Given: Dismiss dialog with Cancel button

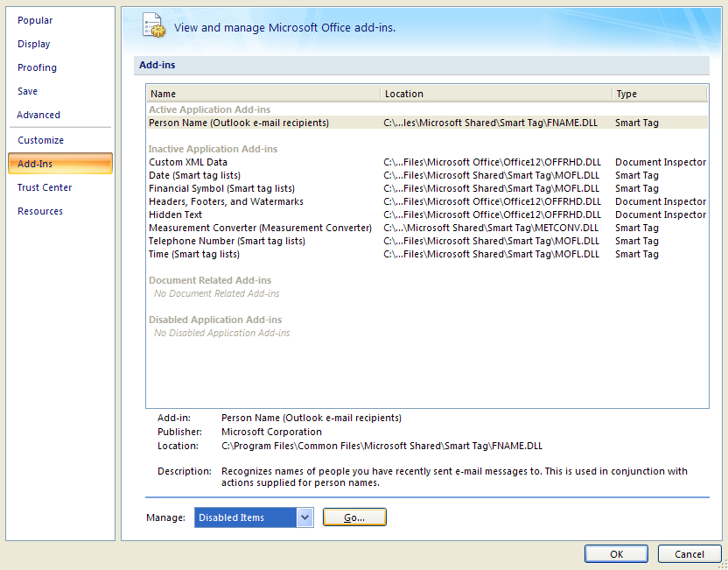Looking at the screenshot, I should [x=689, y=553].
